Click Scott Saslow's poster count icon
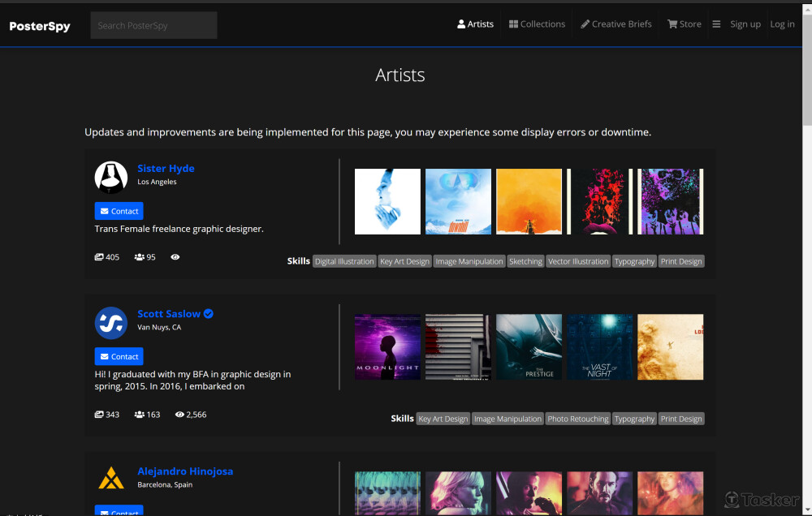812x516 pixels. coord(99,415)
